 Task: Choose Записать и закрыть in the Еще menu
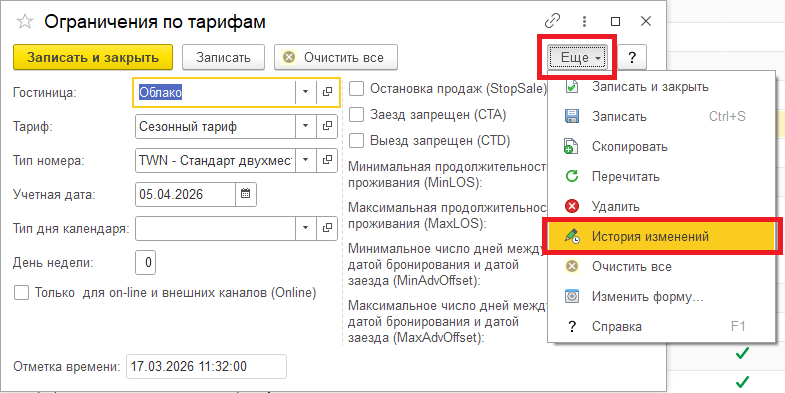(662, 87)
